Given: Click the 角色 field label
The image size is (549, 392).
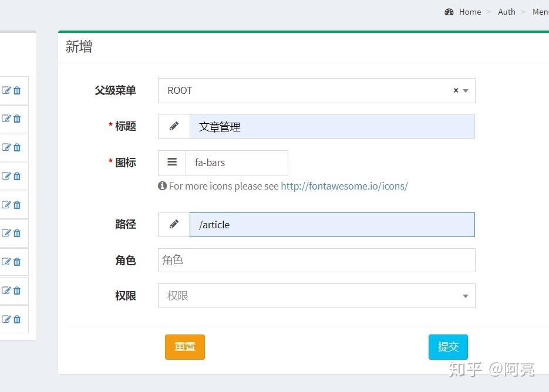Looking at the screenshot, I should pos(125,261).
